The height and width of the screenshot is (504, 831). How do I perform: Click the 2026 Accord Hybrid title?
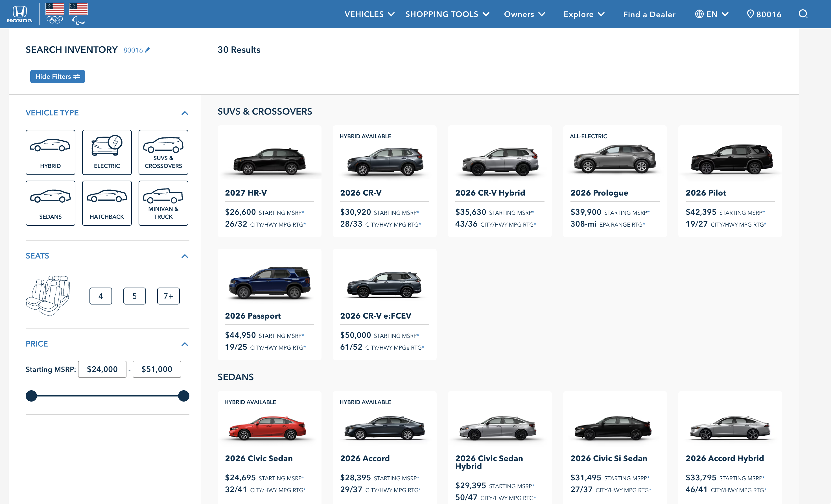[x=725, y=459]
